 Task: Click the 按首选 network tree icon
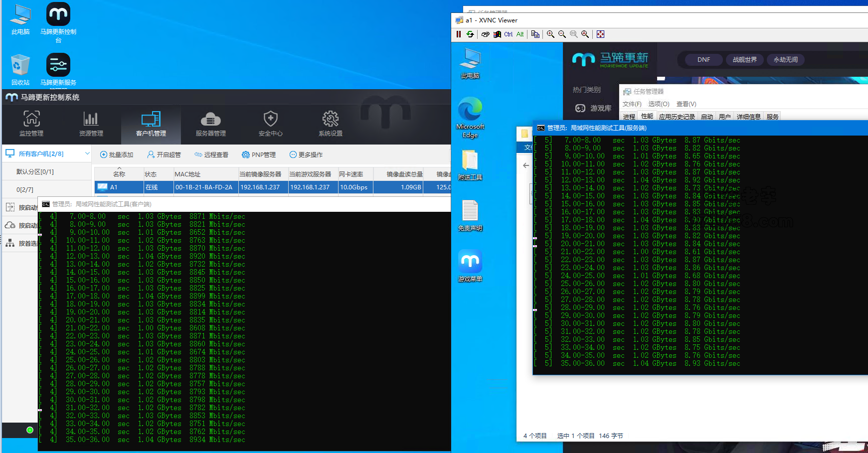pyautogui.click(x=10, y=243)
